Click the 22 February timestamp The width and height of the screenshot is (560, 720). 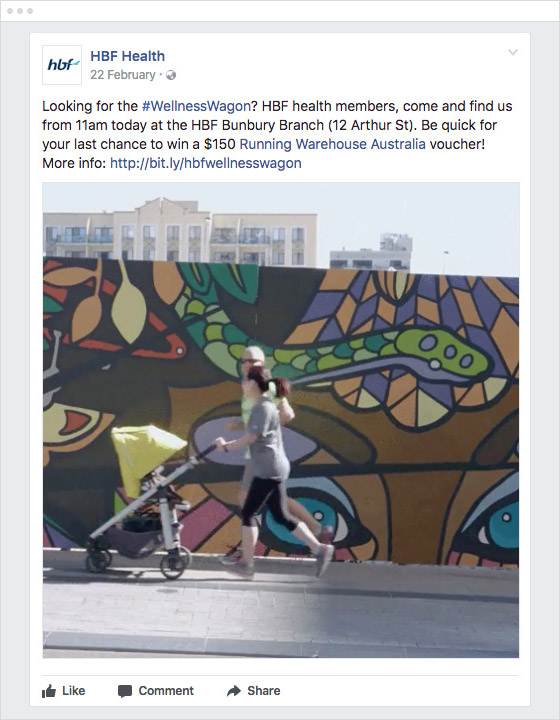coord(123,75)
